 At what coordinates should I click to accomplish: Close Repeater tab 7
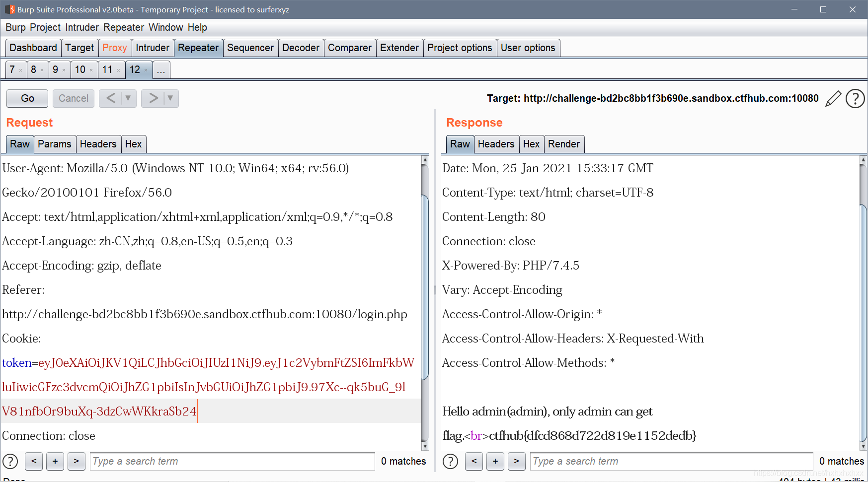coord(20,70)
